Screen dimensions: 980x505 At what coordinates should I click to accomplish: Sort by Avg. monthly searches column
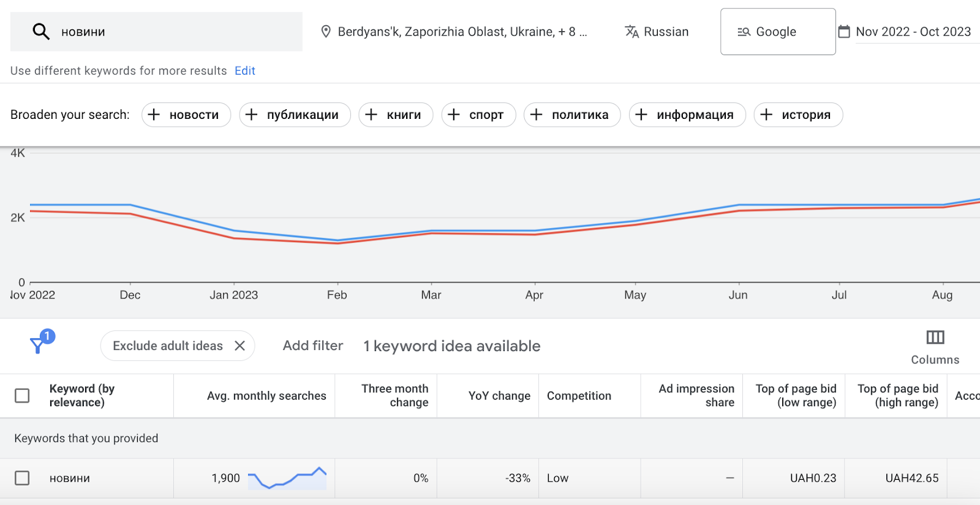[266, 396]
